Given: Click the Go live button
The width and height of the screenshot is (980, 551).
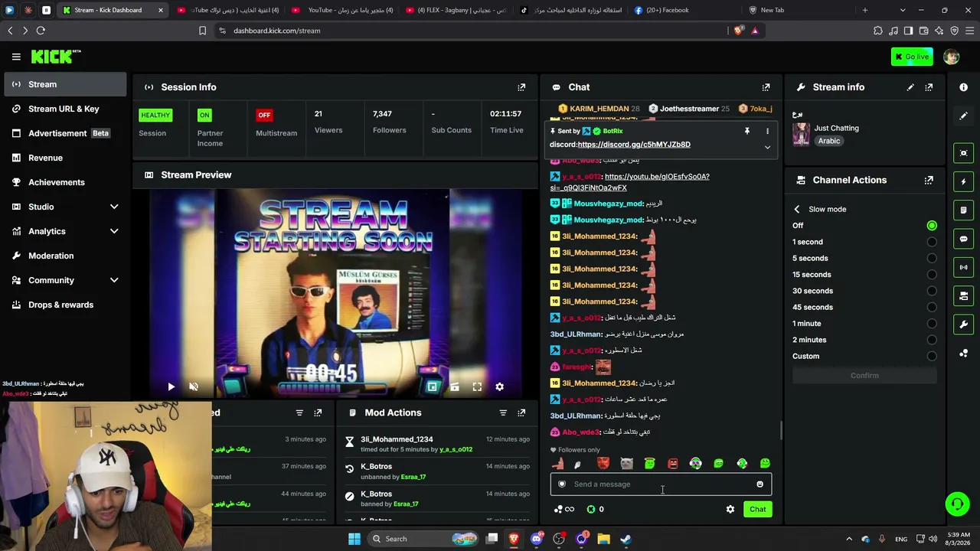Looking at the screenshot, I should pos(911,57).
